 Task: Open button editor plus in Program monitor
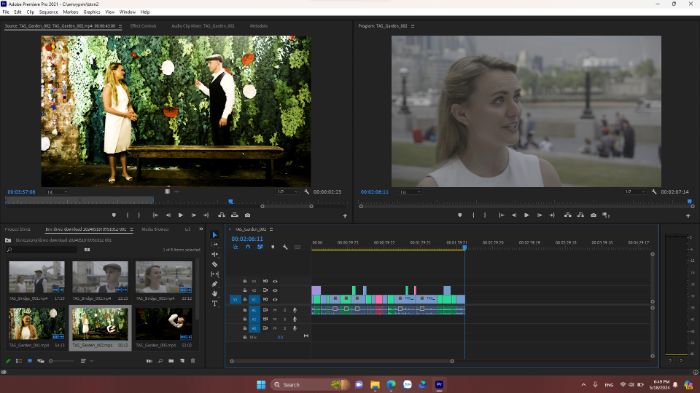click(x=688, y=216)
